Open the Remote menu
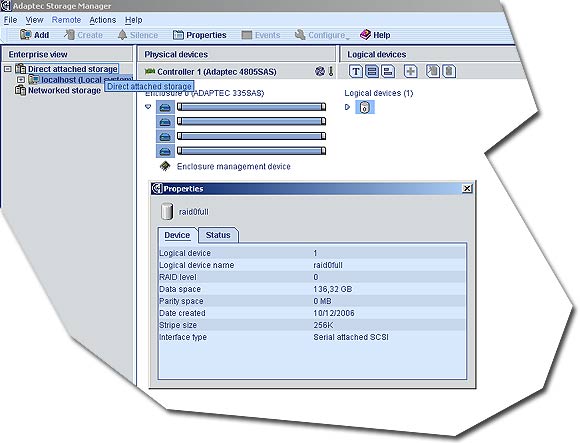 tap(66, 20)
